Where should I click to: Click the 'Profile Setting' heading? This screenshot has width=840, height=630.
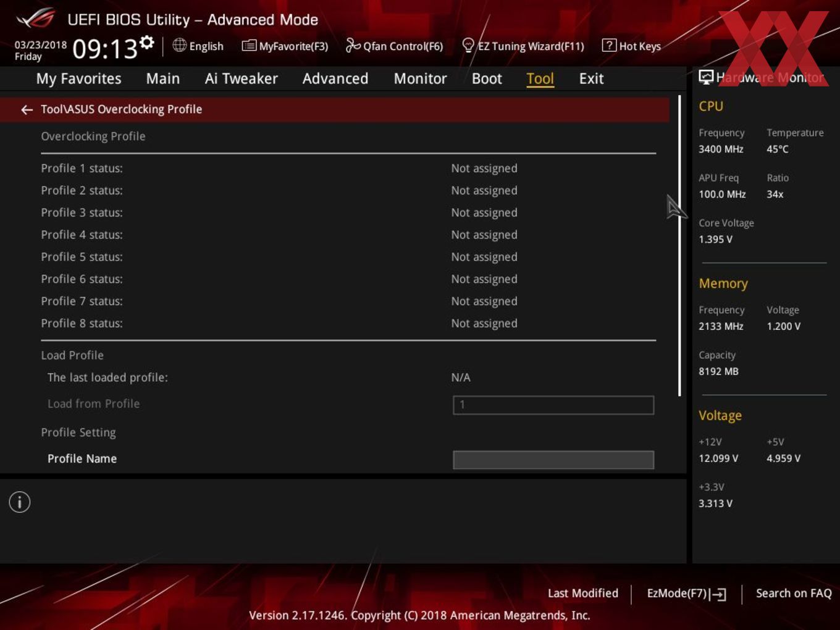[78, 432]
